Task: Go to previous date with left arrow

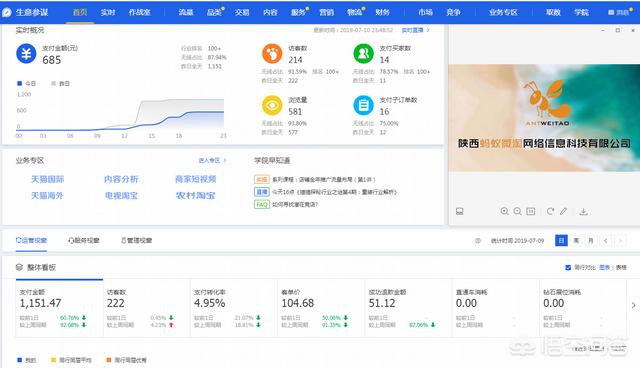Action: tap(606, 241)
